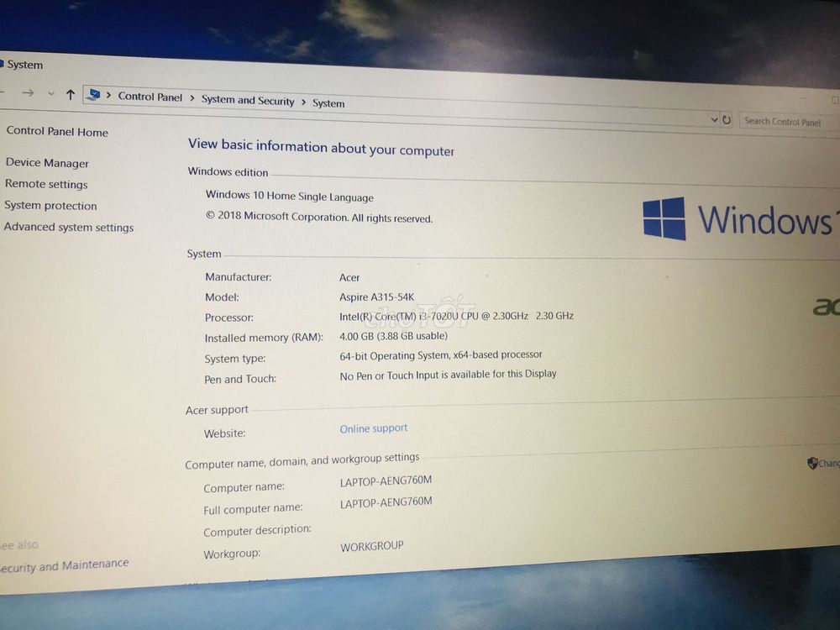Select RAM value '4.00 GB (3.88 GB usable)'
This screenshot has height=630, width=840.
[x=393, y=336]
